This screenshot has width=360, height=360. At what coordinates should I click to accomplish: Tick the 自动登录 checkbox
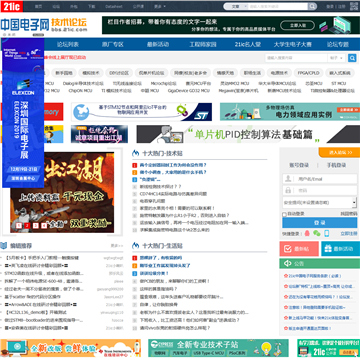point(284,214)
